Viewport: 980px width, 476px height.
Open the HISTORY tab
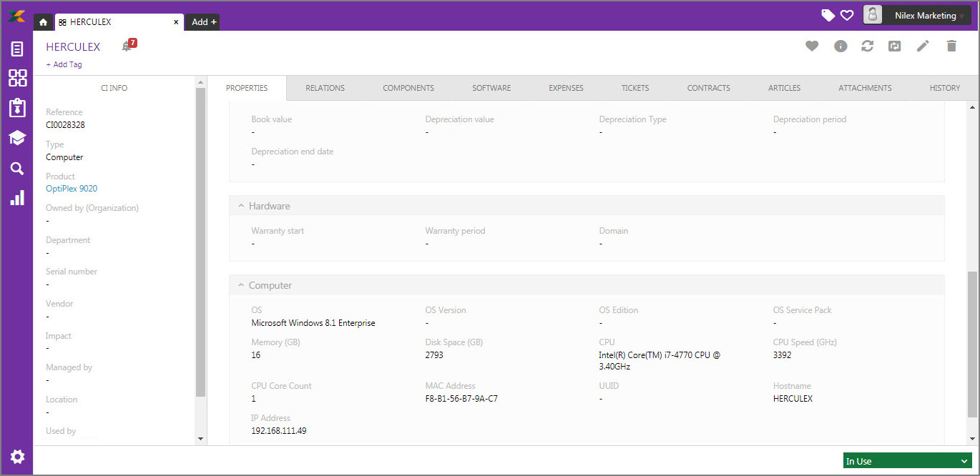coord(945,88)
